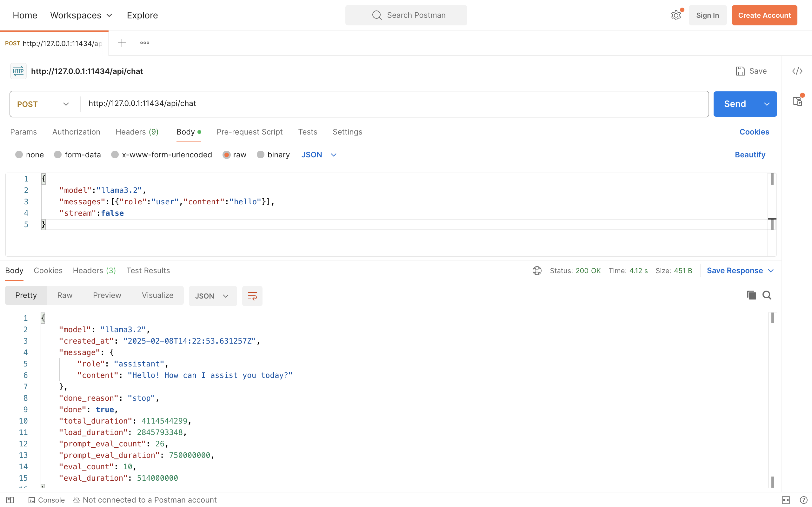Image resolution: width=812 pixels, height=507 pixels.
Task: Collapse the response JSON root at line 1
Action: pos(43,318)
